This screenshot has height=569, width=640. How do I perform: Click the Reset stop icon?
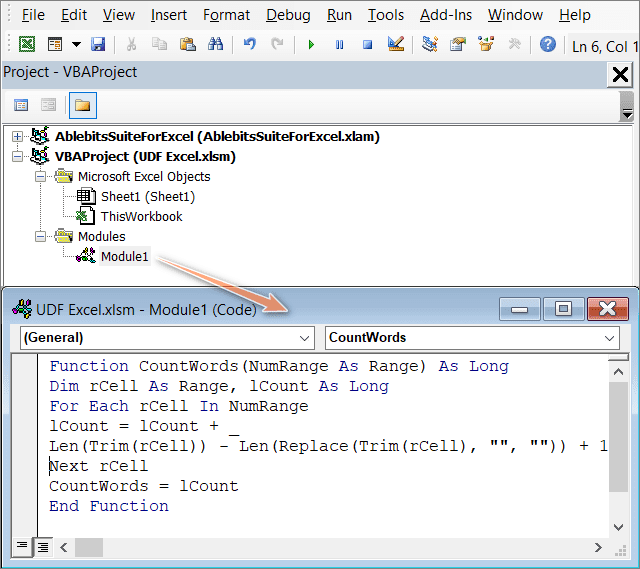click(367, 45)
